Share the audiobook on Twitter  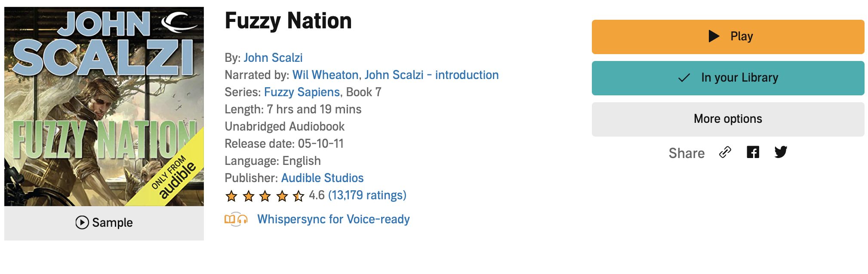click(781, 152)
